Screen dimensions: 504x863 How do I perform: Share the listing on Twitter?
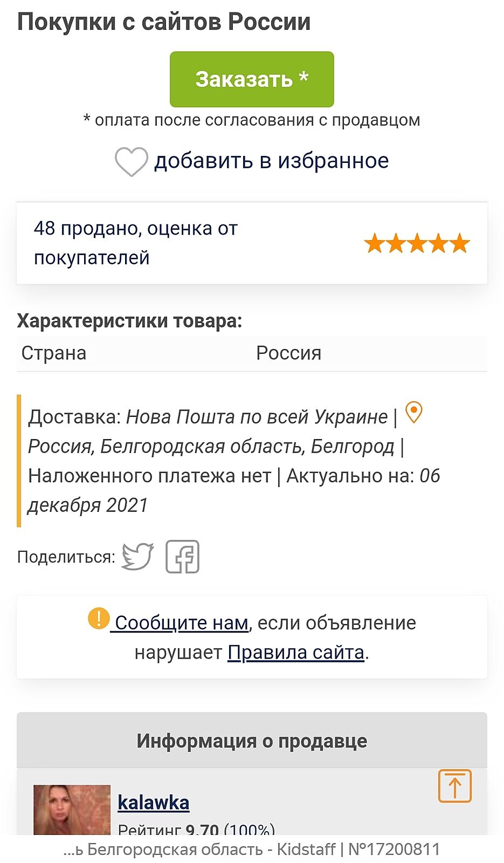point(137,556)
